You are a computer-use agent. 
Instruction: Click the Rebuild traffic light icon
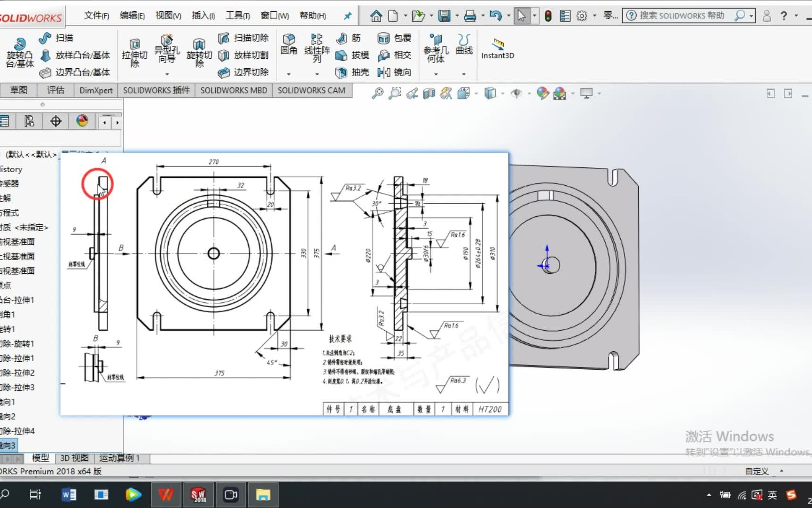point(548,16)
